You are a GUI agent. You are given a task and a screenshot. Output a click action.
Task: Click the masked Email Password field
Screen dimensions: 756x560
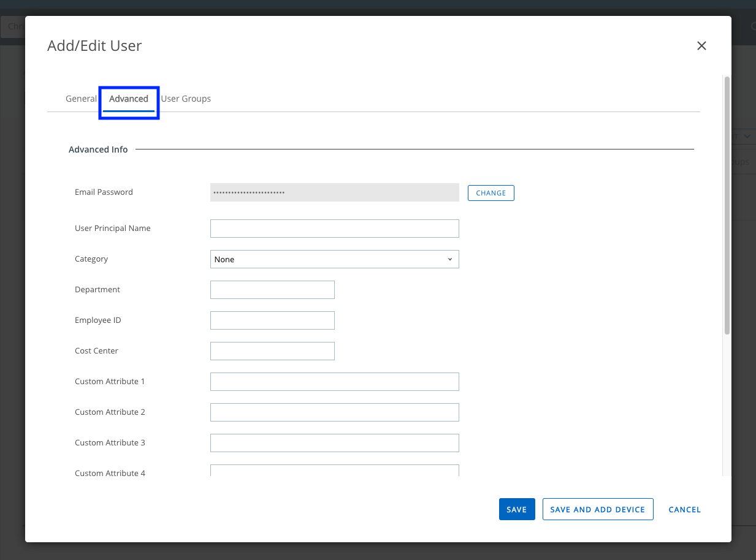(x=334, y=192)
